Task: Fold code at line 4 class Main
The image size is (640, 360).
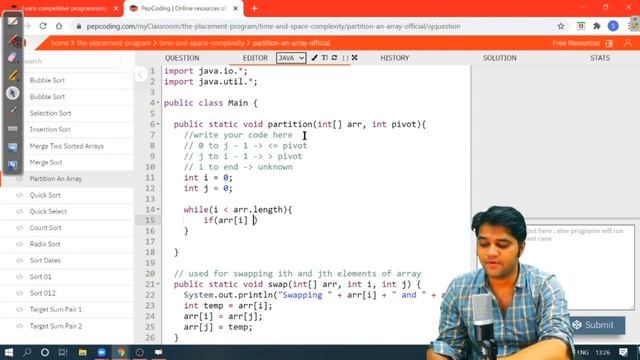Action: (158, 103)
